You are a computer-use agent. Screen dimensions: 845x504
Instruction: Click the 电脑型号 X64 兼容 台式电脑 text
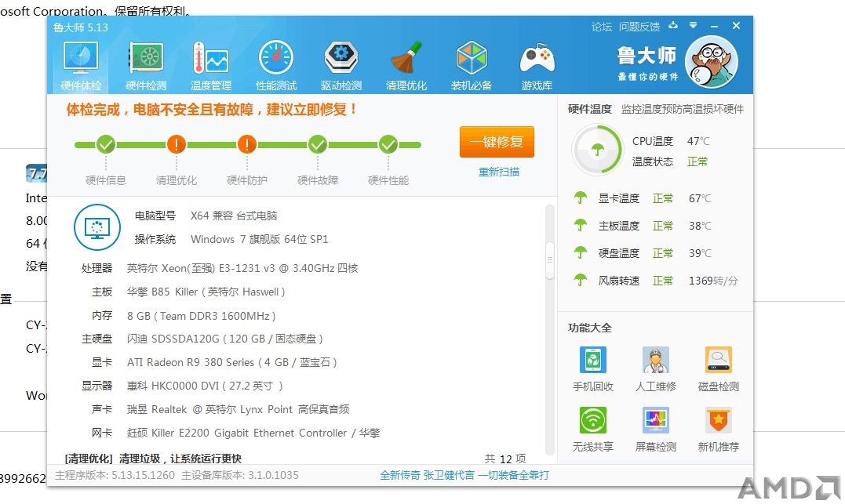[x=206, y=216]
